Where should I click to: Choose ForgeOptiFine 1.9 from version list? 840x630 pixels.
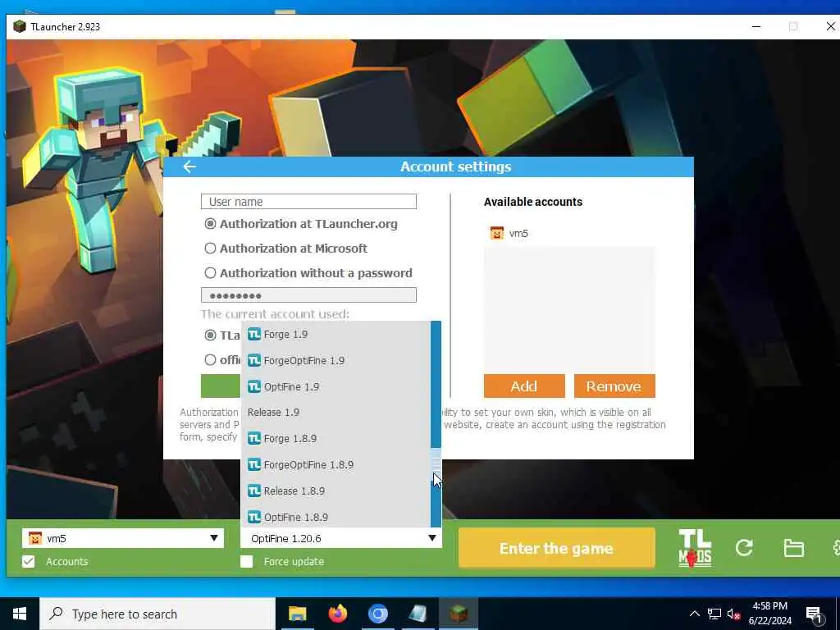[x=336, y=361]
